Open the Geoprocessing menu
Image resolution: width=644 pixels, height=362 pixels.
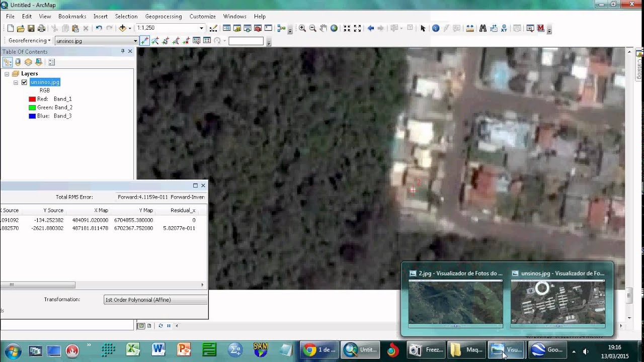pos(164,17)
